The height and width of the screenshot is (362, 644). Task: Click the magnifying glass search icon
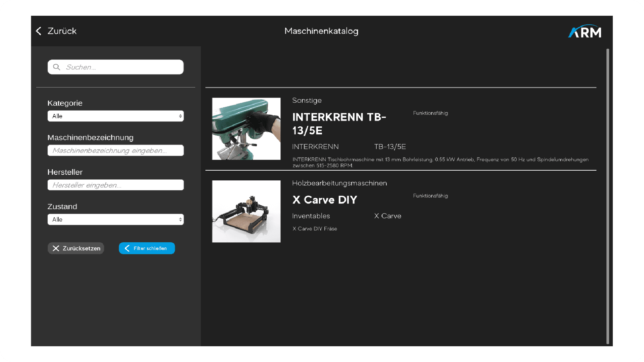[57, 67]
